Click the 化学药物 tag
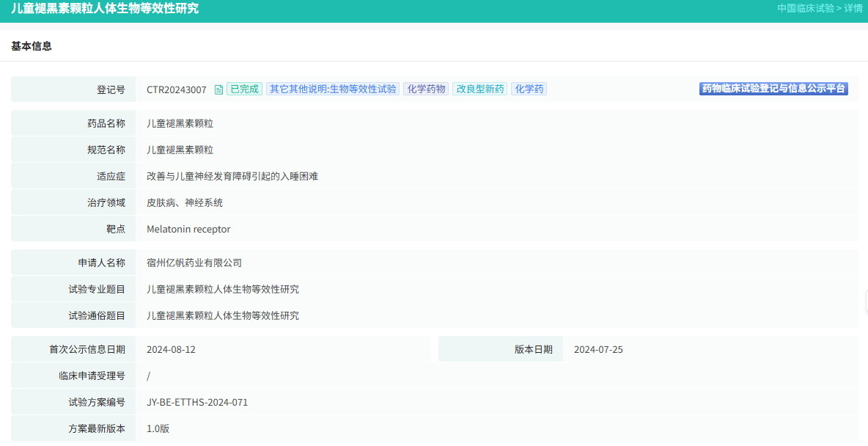The width and height of the screenshot is (868, 446). point(426,88)
